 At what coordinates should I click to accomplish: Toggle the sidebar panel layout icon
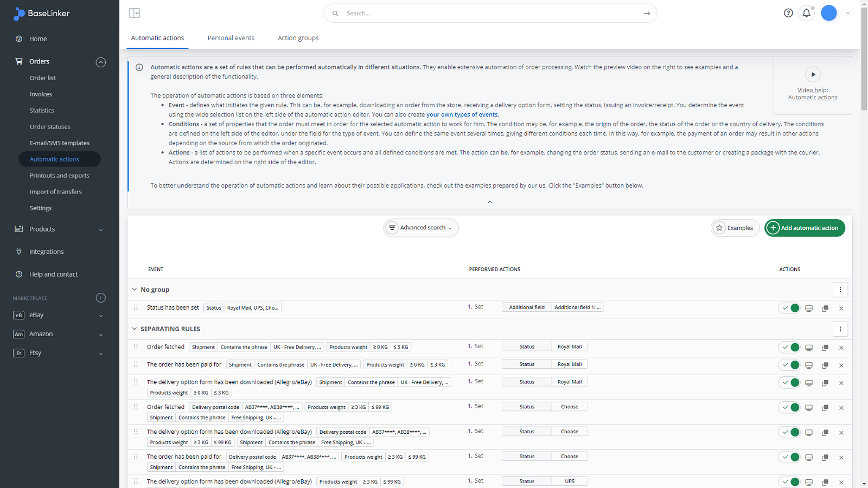[x=135, y=13]
